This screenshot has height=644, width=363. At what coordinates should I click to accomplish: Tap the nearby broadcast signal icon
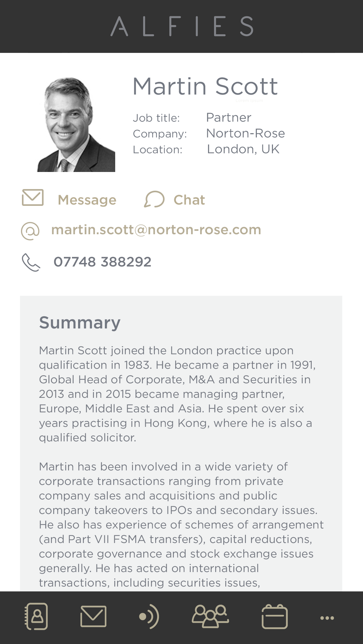pos(149,617)
